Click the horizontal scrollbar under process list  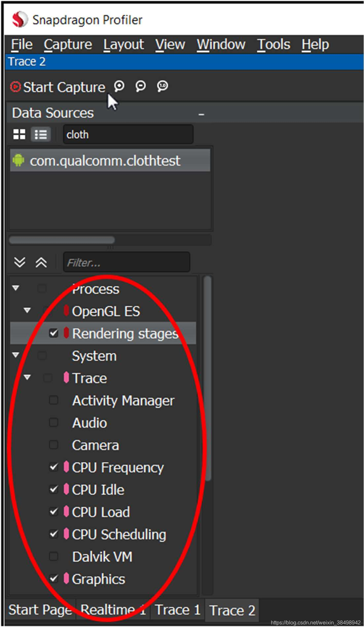pos(62,240)
